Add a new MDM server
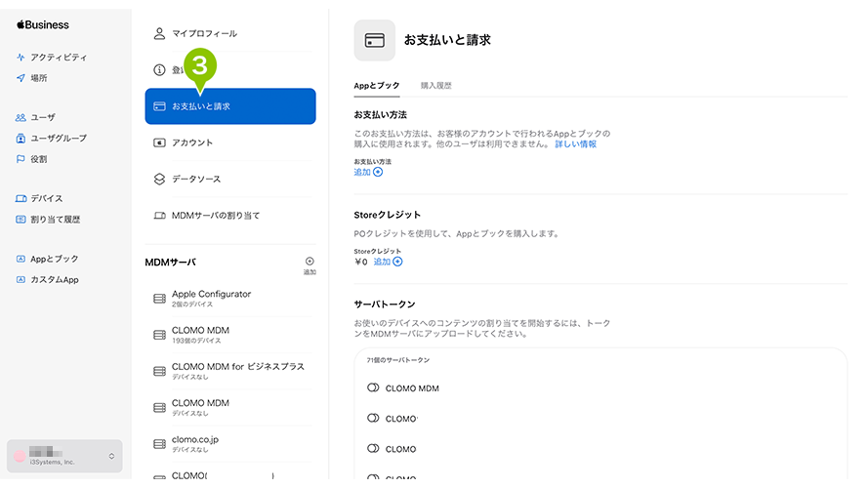Screen dimensions: 868x488 (x=310, y=264)
